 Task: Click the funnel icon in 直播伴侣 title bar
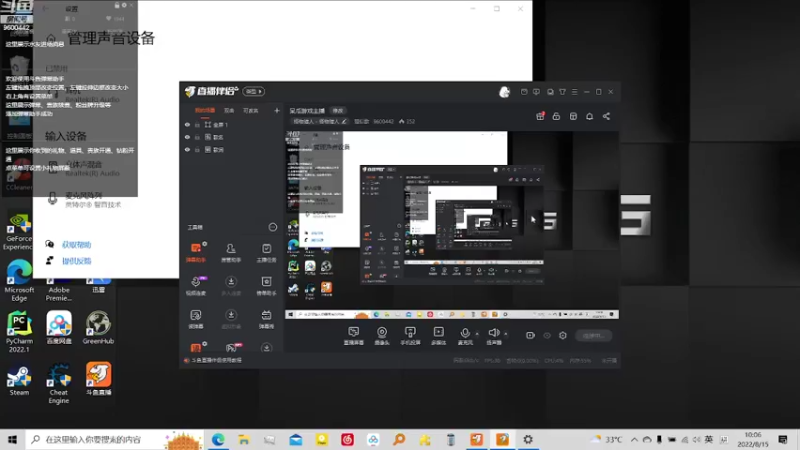tap(562, 92)
